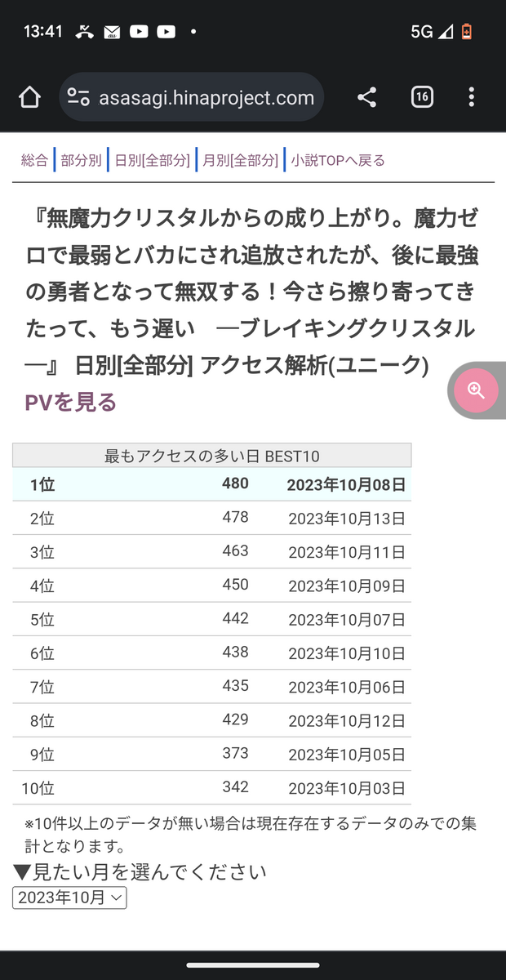Screen dimensions: 506x980
Task: Tap the battery indicator in status bar
Action: (x=467, y=32)
